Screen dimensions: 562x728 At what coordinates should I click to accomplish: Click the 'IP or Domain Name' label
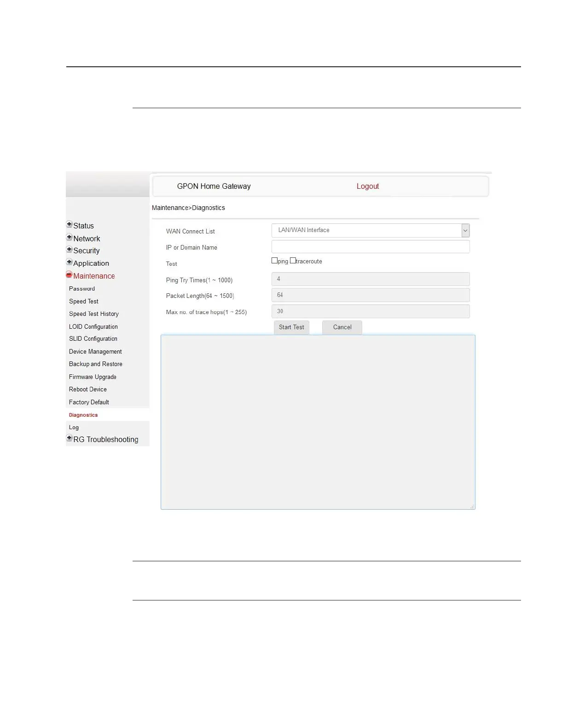[191, 248]
